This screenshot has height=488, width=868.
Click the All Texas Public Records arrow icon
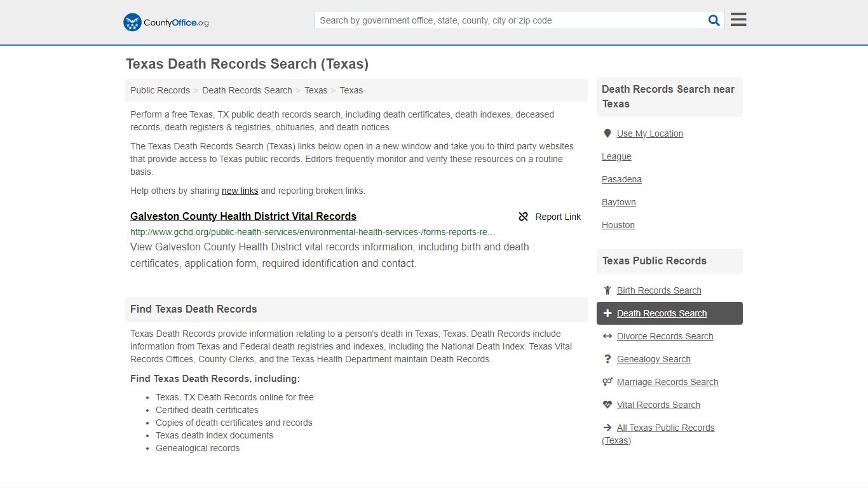point(607,428)
